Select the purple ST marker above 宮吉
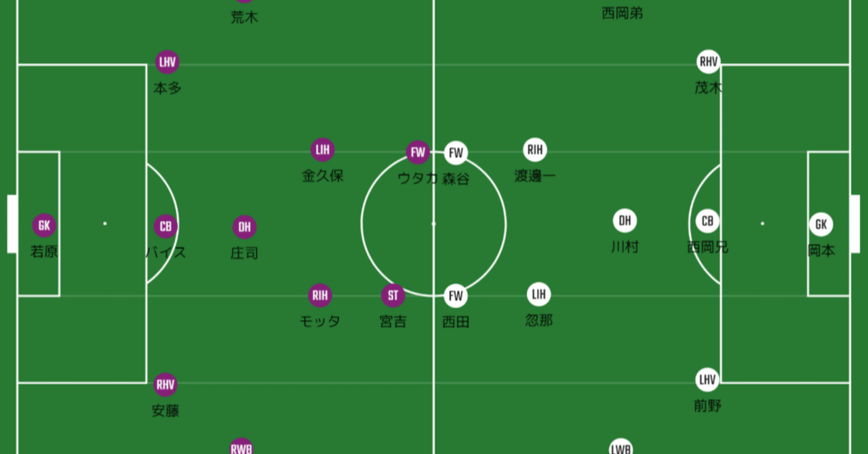The image size is (868, 454). 393,295
